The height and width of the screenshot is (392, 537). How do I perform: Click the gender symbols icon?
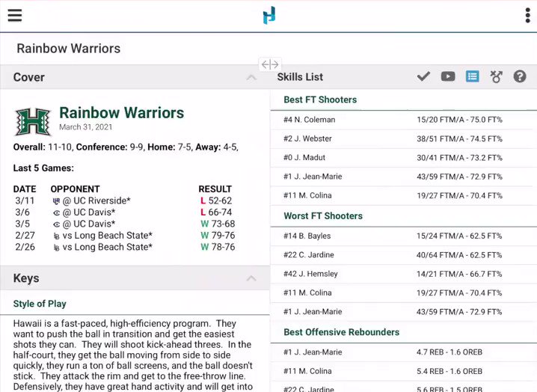click(496, 76)
